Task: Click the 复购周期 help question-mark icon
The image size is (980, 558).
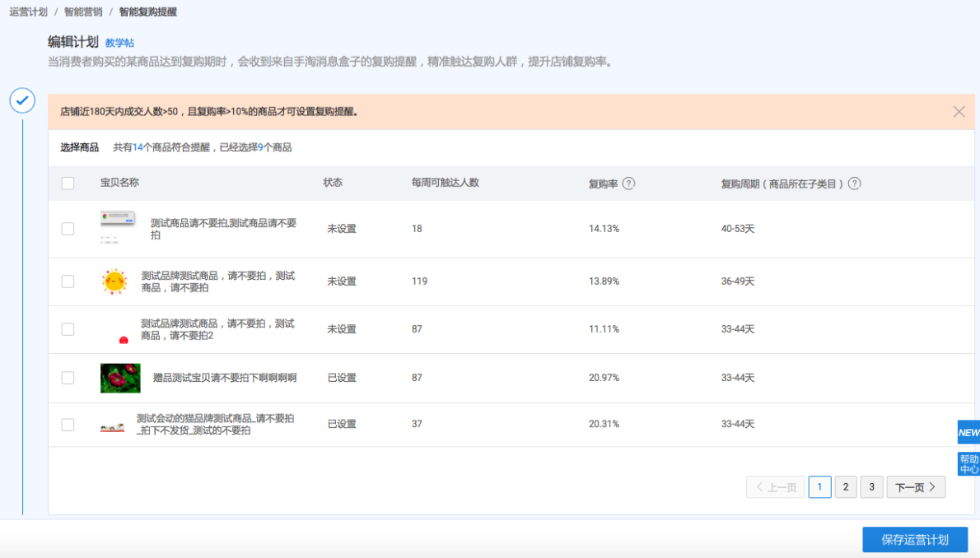Action: coord(854,183)
